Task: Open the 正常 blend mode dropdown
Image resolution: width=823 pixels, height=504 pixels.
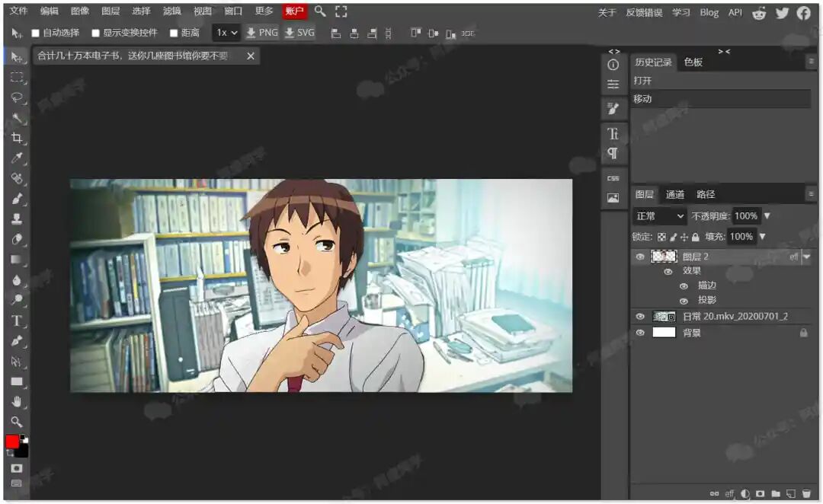Action: (660, 216)
